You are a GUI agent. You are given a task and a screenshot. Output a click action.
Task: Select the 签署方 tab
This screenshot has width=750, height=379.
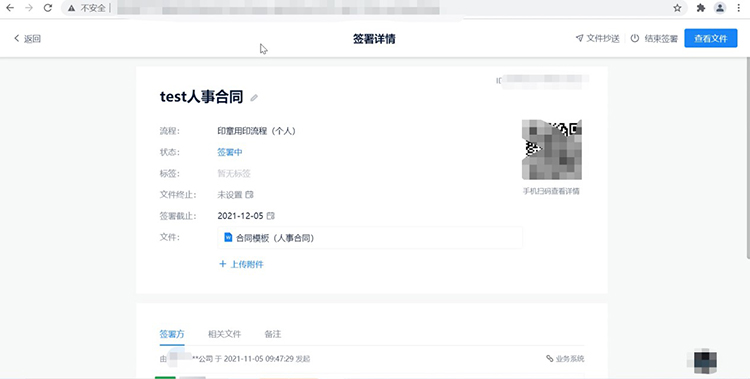(x=172, y=334)
